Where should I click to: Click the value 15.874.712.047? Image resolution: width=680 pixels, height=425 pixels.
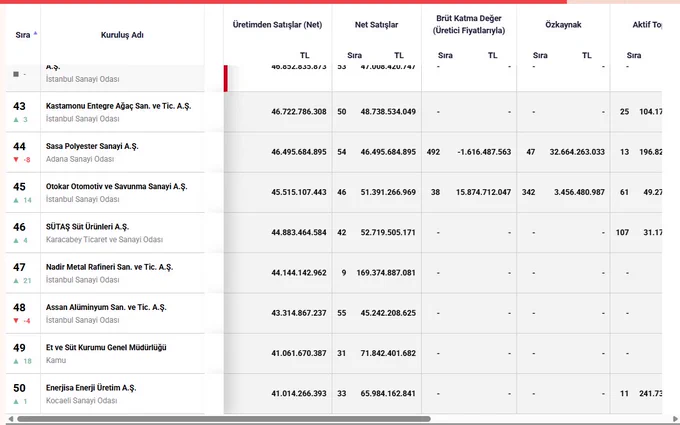484,192
